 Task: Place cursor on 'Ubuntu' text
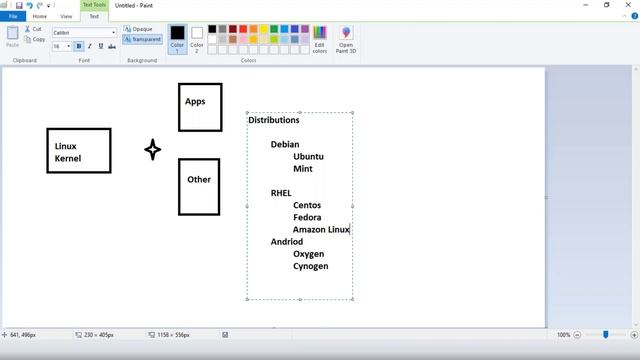click(309, 157)
